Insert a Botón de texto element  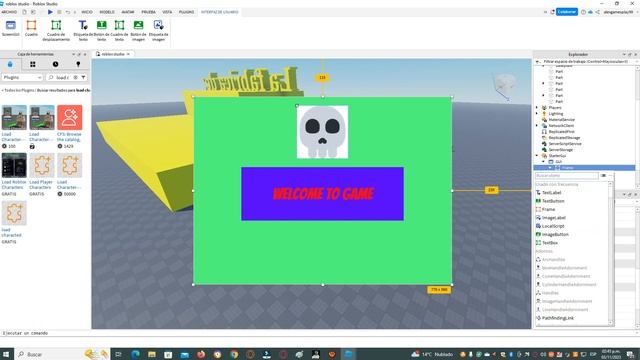101,30
